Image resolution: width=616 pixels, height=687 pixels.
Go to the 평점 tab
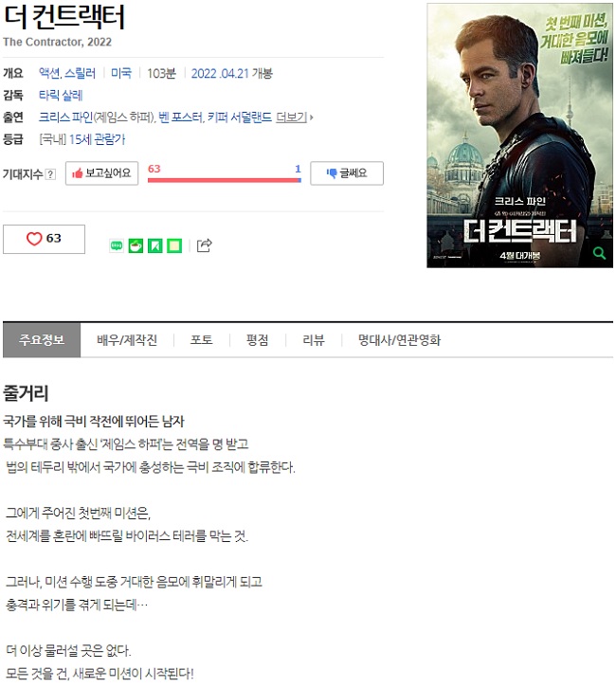[x=257, y=340]
